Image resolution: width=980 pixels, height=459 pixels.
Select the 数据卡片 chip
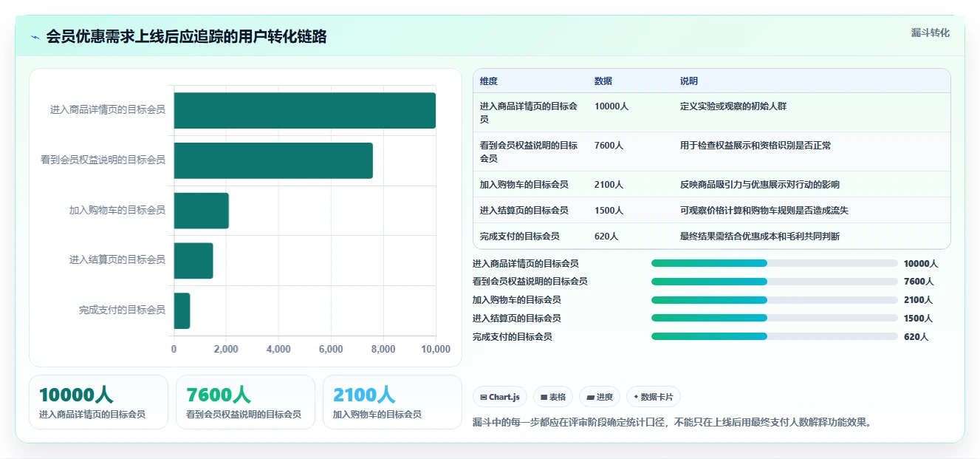pyautogui.click(x=654, y=397)
